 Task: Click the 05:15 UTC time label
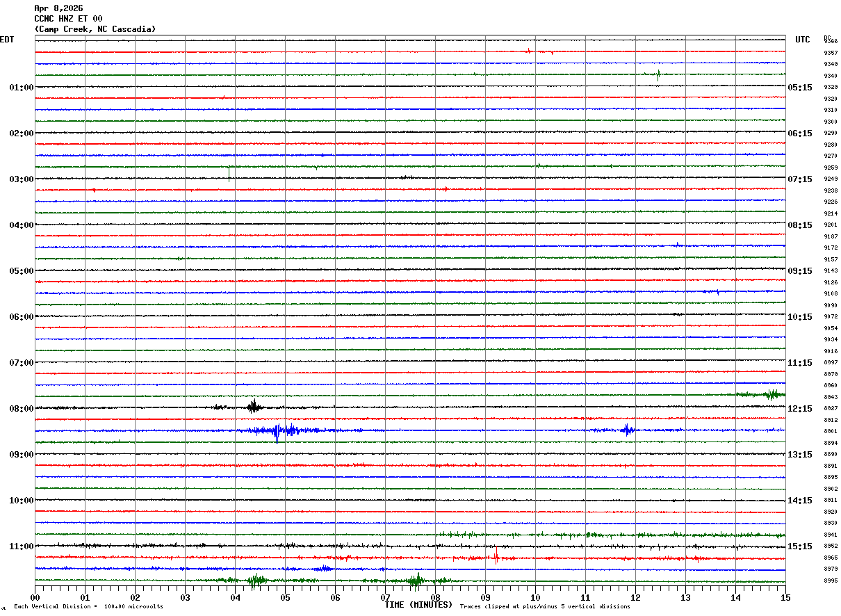[x=800, y=88]
